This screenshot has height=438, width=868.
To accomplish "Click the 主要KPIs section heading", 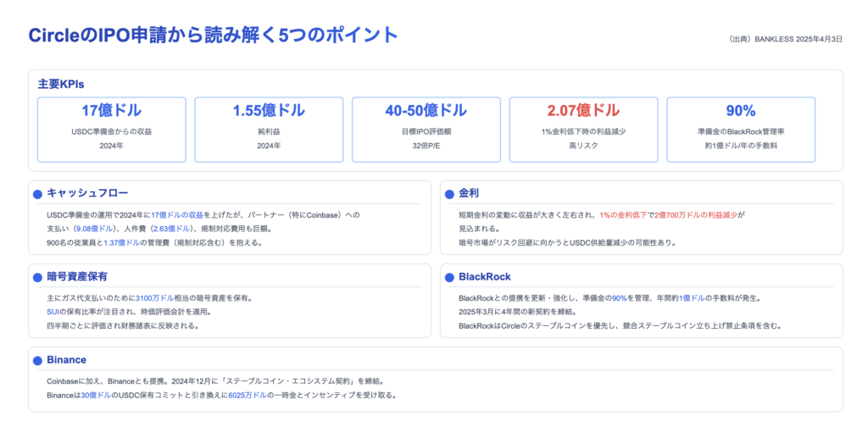I will pos(60,84).
